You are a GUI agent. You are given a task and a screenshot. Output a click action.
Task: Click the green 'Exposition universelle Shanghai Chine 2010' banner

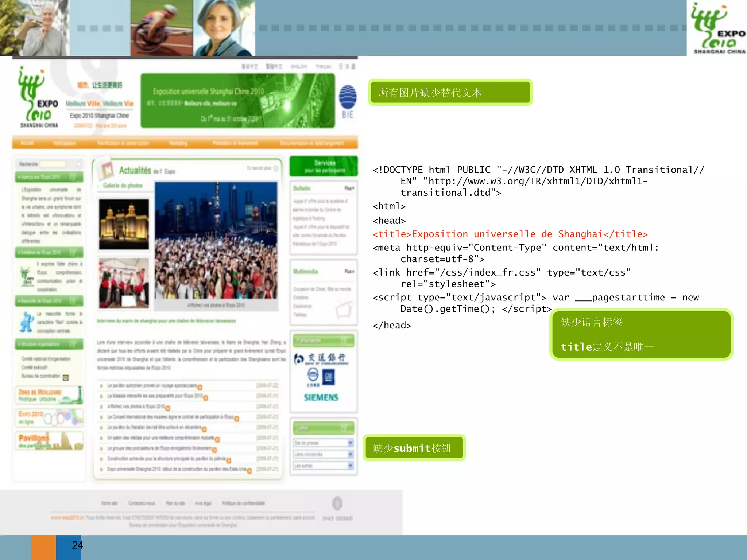pyautogui.click(x=238, y=101)
